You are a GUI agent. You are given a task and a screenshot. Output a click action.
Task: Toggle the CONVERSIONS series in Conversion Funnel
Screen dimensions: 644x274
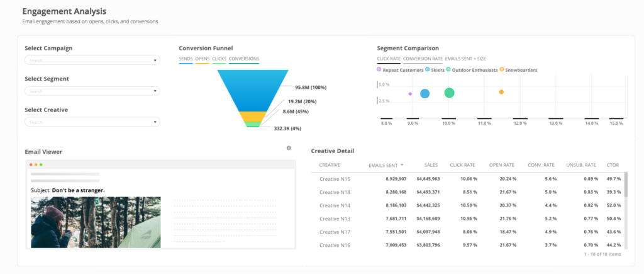point(244,59)
